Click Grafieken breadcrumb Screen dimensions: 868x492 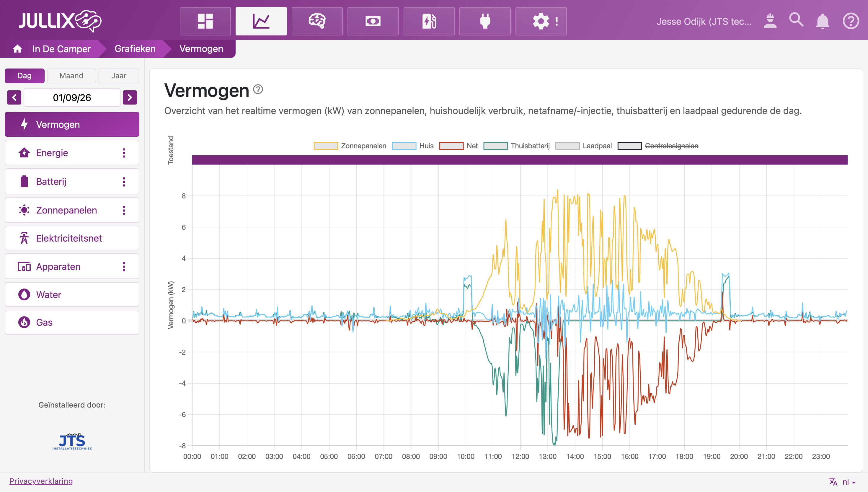[x=135, y=49]
